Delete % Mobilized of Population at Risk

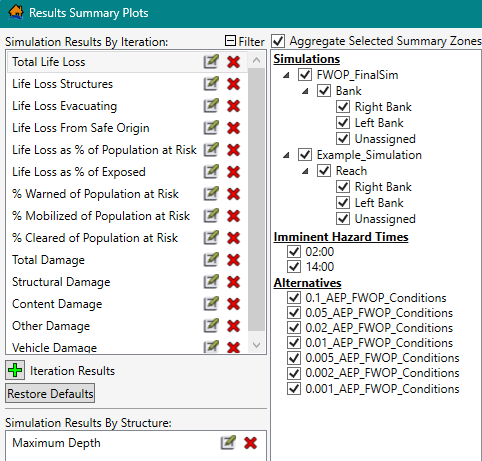pos(233,216)
